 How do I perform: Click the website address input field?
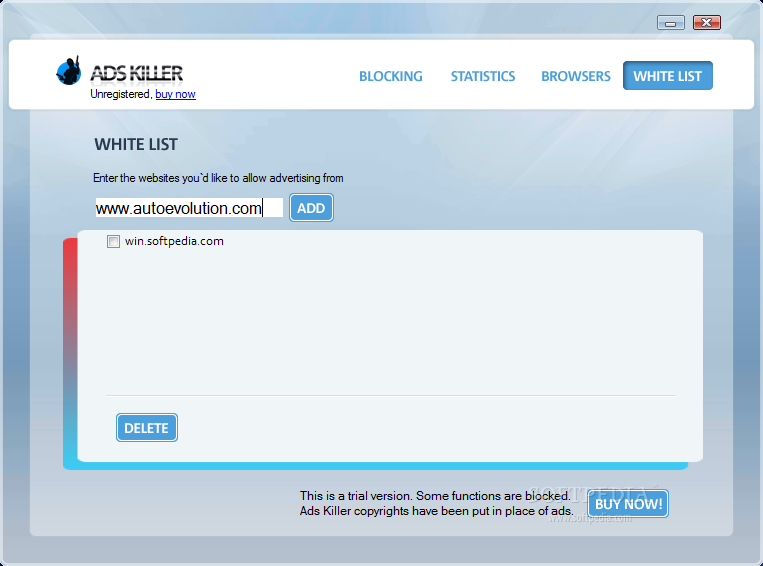tap(189, 208)
